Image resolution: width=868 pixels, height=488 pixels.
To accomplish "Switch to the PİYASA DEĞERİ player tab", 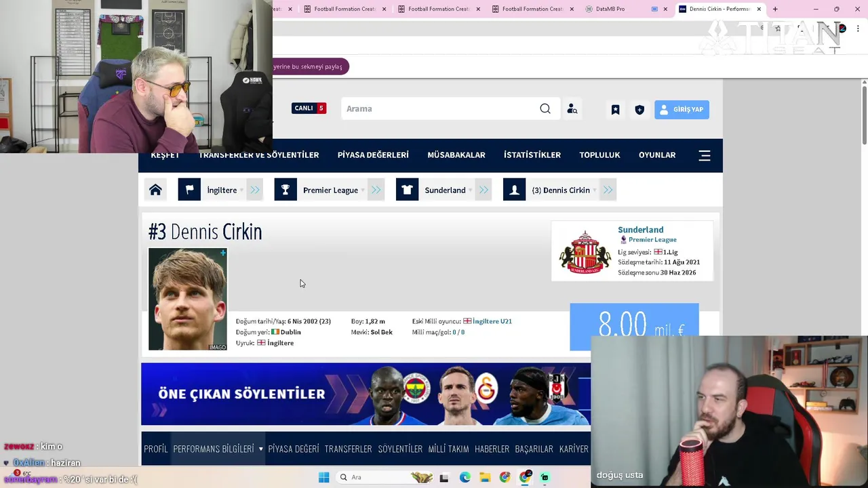I will [294, 449].
